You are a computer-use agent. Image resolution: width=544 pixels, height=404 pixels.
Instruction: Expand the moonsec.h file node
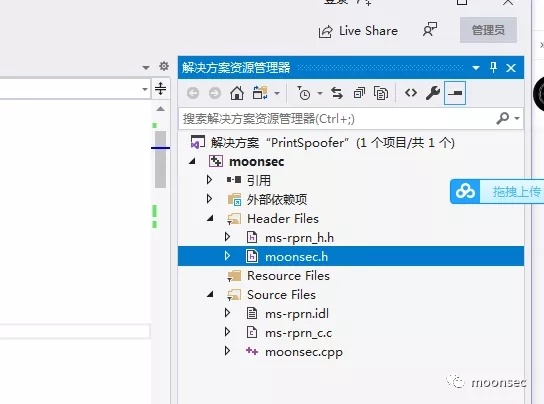tap(227, 256)
